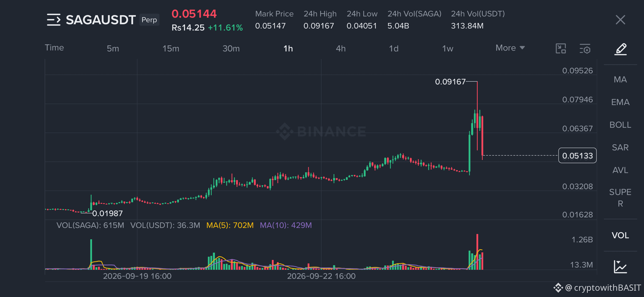Switch to the line chart icon
This screenshot has height=297, width=644.
click(620, 267)
